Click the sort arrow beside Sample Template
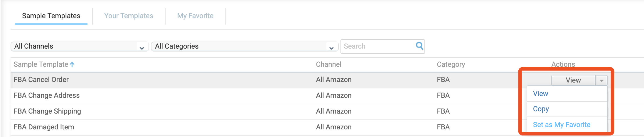The height and width of the screenshot is (137, 644). 72,64
